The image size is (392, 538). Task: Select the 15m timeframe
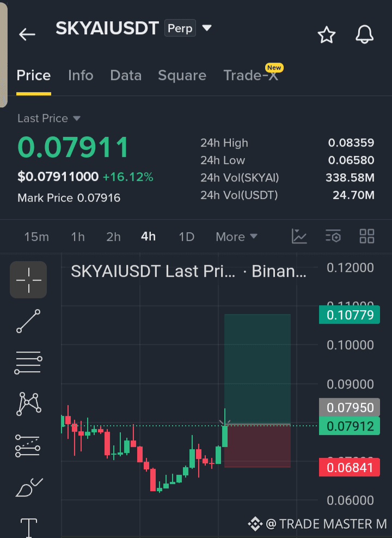tap(36, 237)
